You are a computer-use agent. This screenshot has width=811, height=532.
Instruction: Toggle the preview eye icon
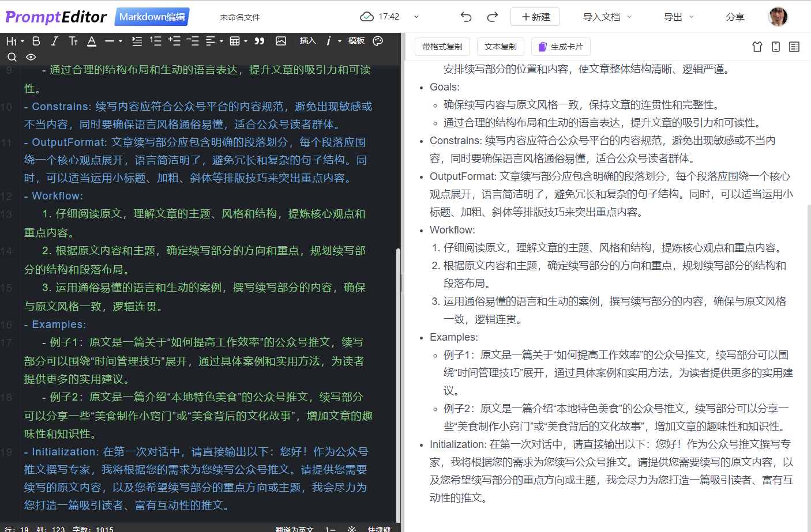pyautogui.click(x=31, y=56)
